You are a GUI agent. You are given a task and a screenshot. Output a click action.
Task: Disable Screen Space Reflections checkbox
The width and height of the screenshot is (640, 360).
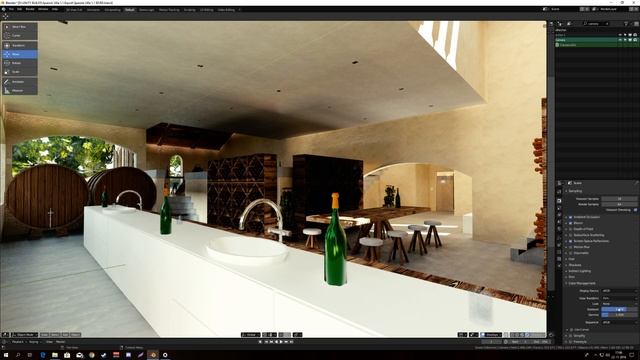(x=571, y=241)
